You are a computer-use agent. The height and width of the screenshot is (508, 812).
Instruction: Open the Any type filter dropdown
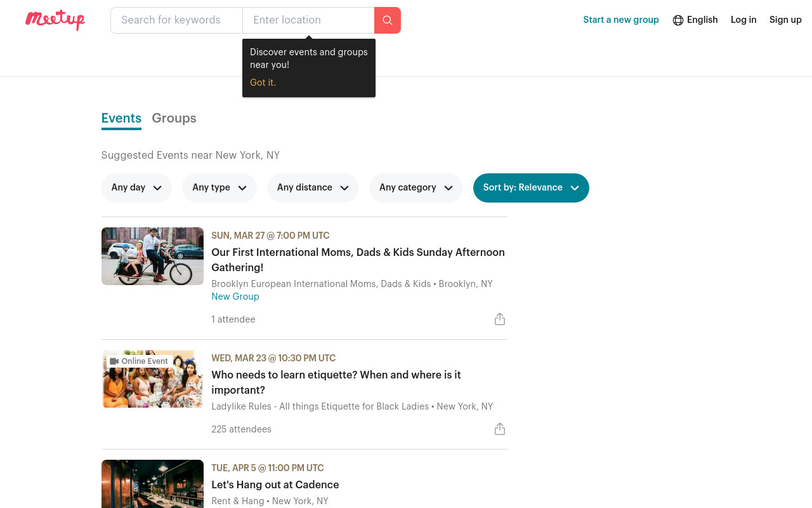pyautogui.click(x=219, y=188)
